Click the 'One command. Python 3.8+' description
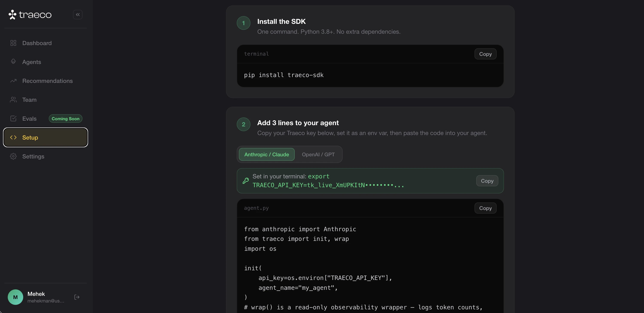The height and width of the screenshot is (313, 644). pos(329,32)
